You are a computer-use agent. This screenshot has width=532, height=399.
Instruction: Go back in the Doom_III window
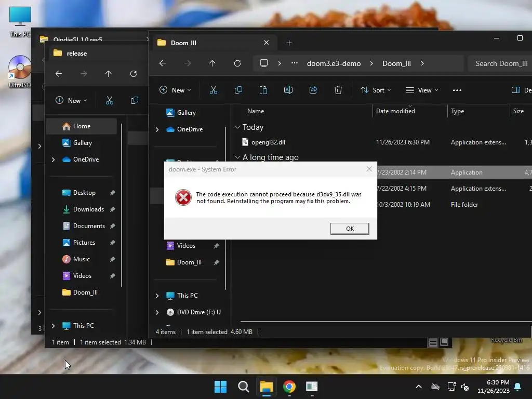coord(163,63)
